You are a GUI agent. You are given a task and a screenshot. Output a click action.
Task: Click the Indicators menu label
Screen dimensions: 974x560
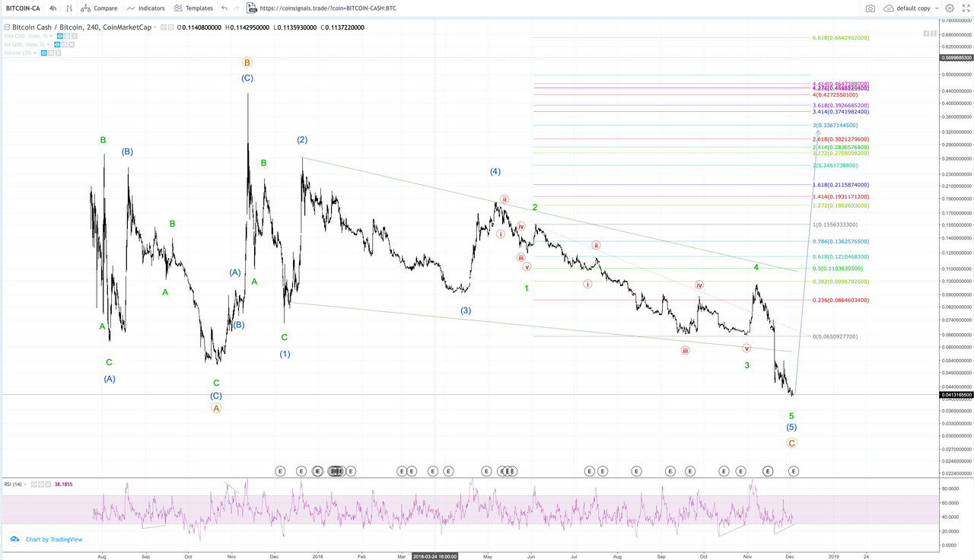pyautogui.click(x=151, y=8)
